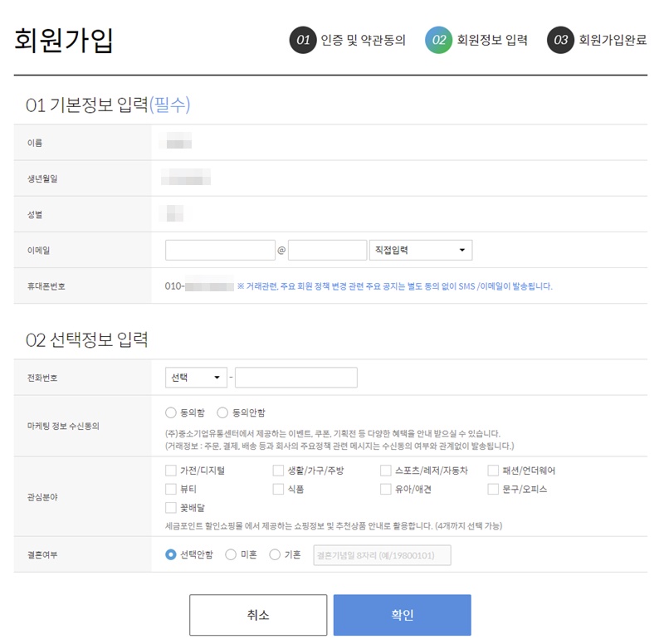
Task: Select the 동의안함 marketing consent radio
Action: tap(222, 412)
